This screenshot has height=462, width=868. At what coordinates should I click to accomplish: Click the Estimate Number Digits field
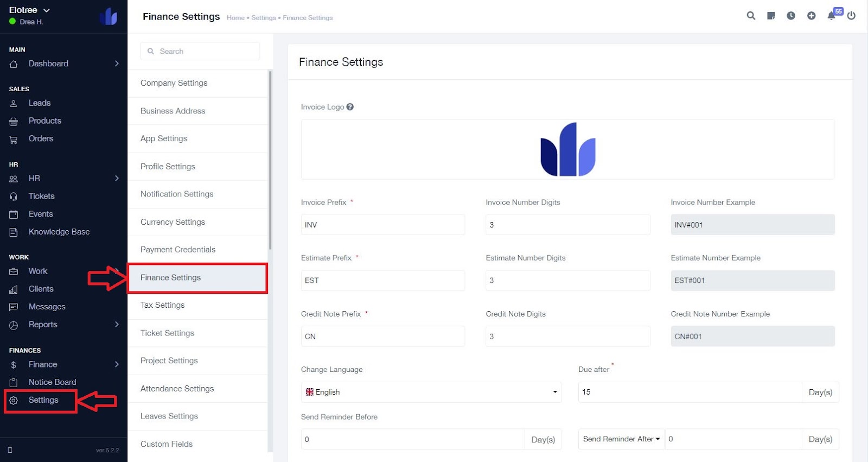(x=568, y=281)
